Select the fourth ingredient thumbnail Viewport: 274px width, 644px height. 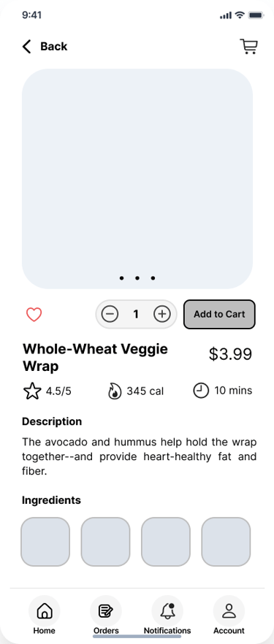point(226,542)
